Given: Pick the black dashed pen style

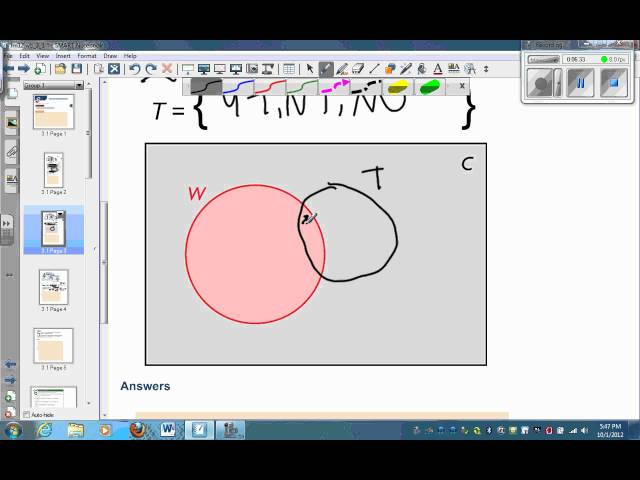Looking at the screenshot, I should tap(366, 87).
